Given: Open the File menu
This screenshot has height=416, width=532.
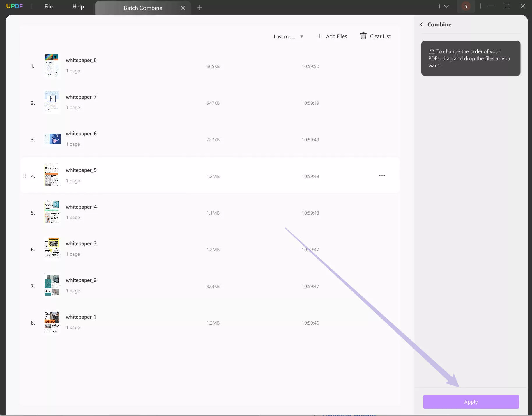Looking at the screenshot, I should coord(49,6).
